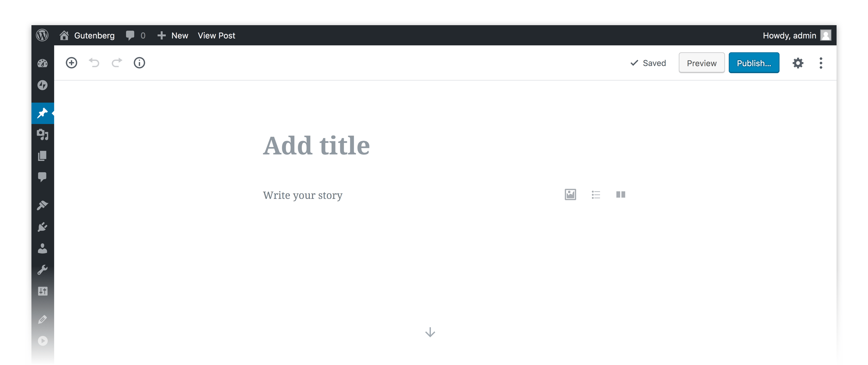868x365 pixels.
Task: Click the Posts menu item
Action: click(44, 114)
